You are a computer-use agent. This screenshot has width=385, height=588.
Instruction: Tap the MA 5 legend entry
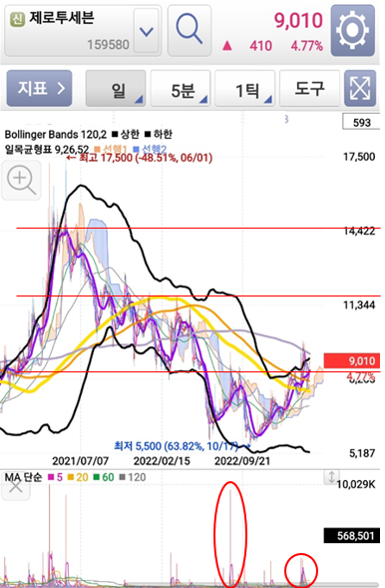pyautogui.click(x=55, y=477)
